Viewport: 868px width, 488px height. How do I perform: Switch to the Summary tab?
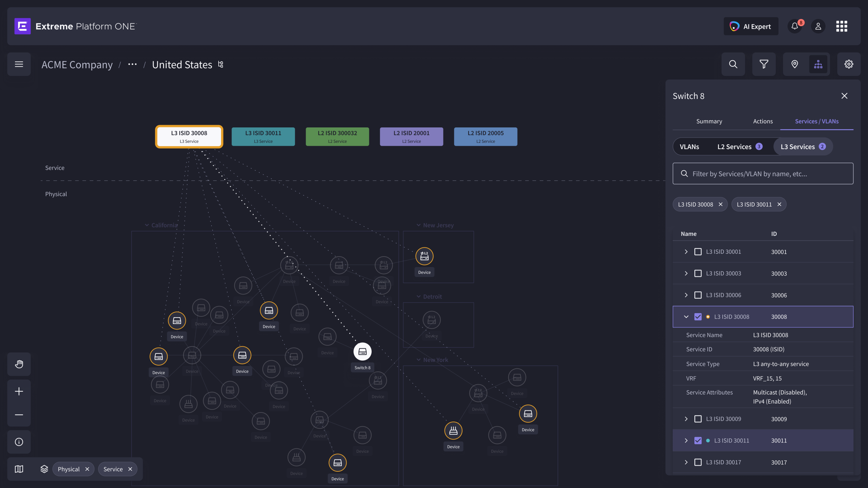click(709, 121)
